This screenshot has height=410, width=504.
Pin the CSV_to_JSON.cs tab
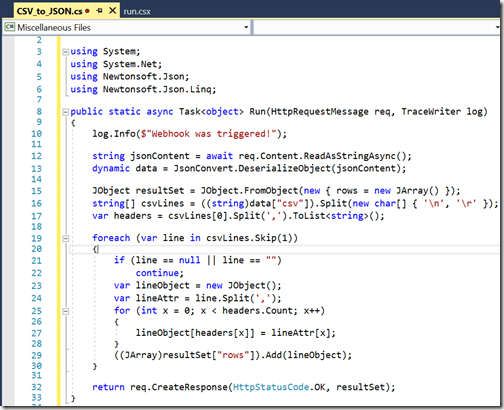[x=99, y=11]
